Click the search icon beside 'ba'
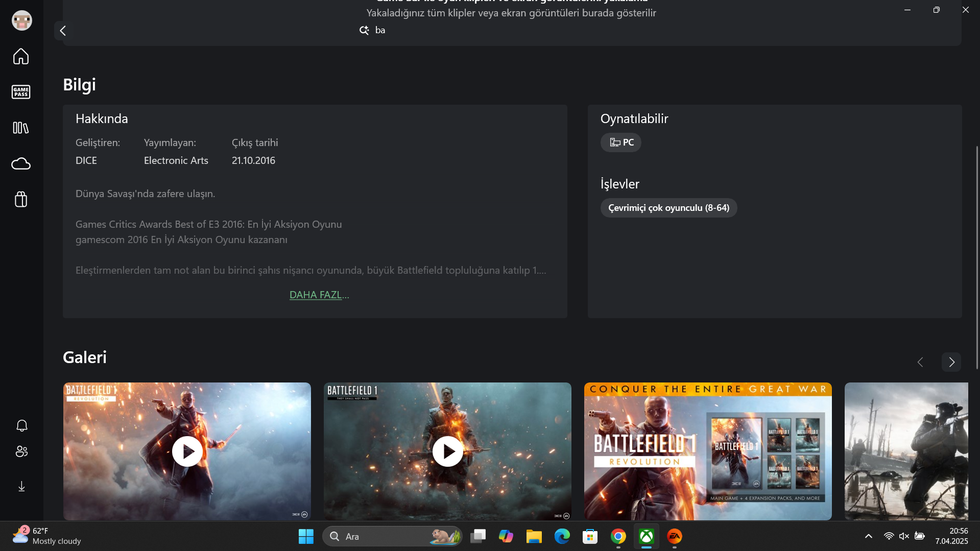 pos(364,30)
